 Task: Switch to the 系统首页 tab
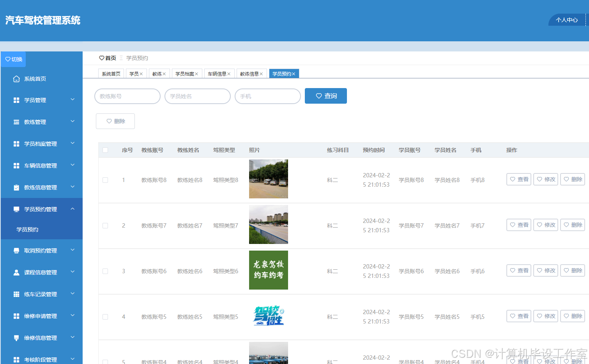point(111,74)
